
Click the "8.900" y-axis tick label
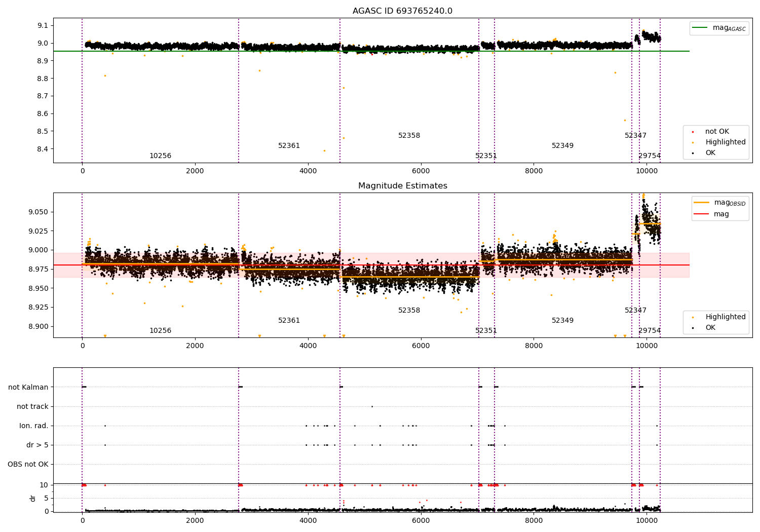click(39, 327)
